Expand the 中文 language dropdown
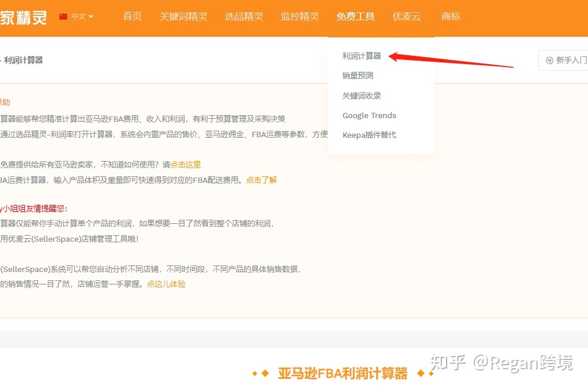Image resolution: width=588 pixels, height=389 pixels. point(82,17)
